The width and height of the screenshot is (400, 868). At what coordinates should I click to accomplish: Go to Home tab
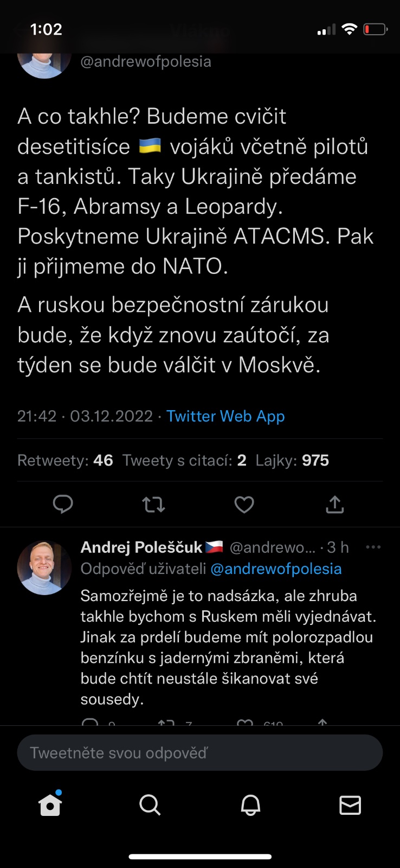50,805
